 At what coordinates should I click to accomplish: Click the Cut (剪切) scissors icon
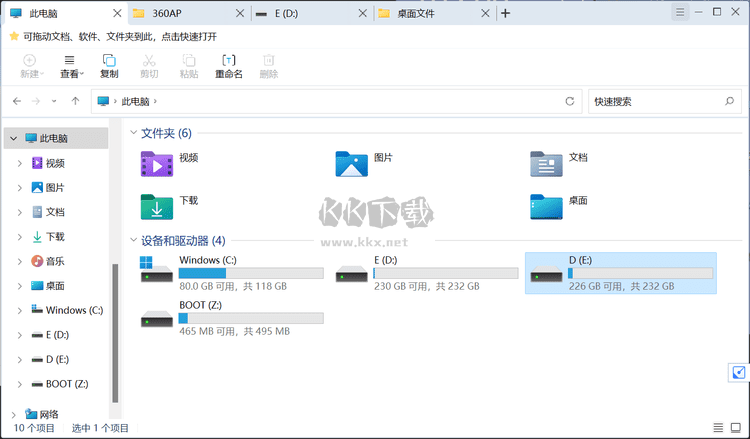point(149,60)
